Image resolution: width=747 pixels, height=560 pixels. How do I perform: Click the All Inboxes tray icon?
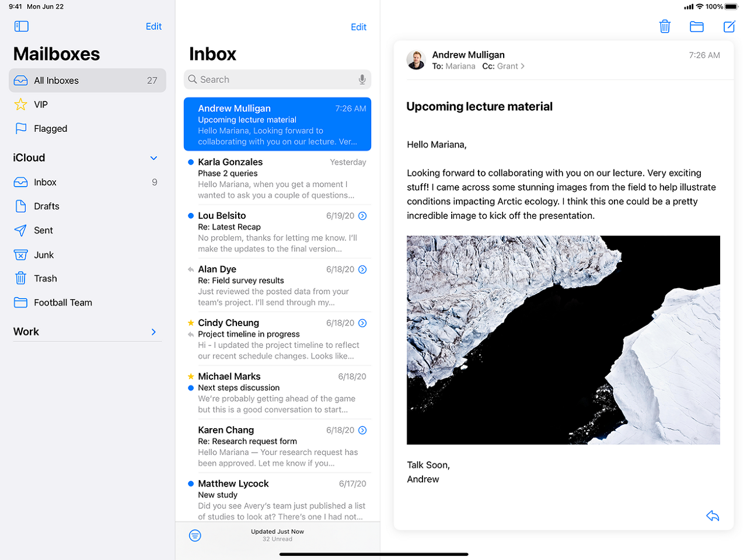[x=20, y=80]
